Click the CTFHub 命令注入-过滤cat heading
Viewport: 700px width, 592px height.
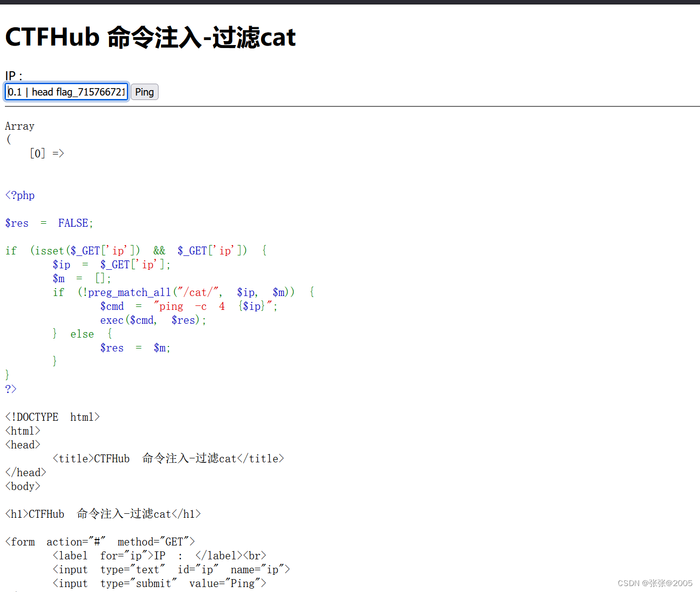point(151,38)
